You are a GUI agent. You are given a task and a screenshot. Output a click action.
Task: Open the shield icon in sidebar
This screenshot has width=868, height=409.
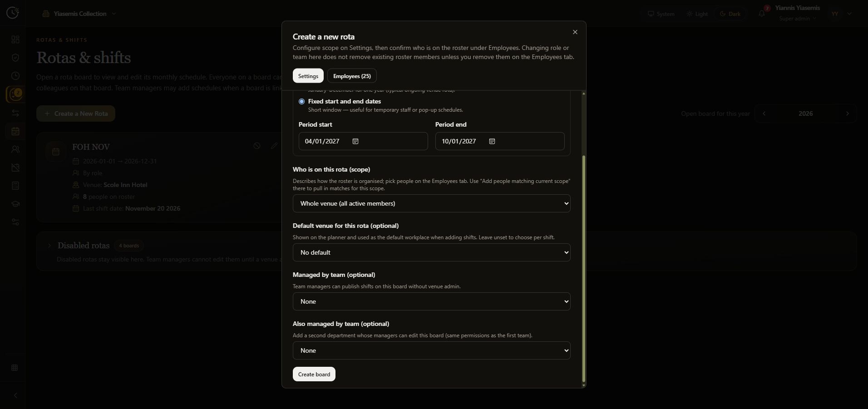click(x=15, y=58)
